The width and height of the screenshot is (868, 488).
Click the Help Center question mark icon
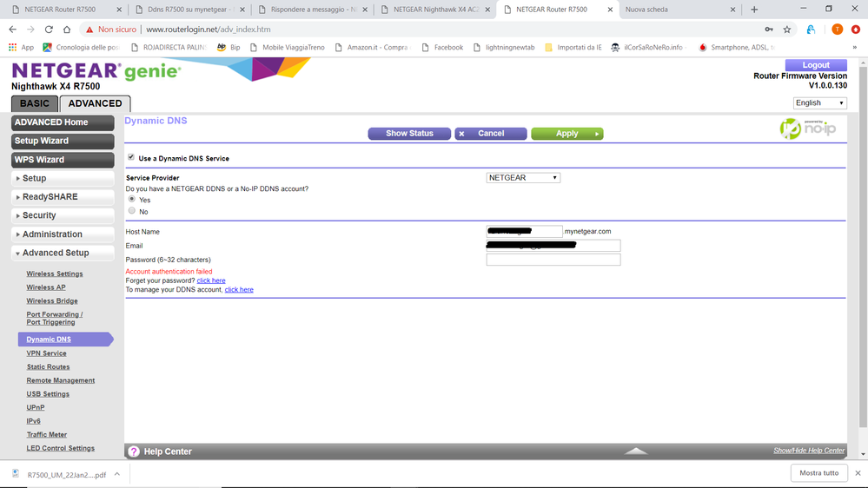[134, 452]
